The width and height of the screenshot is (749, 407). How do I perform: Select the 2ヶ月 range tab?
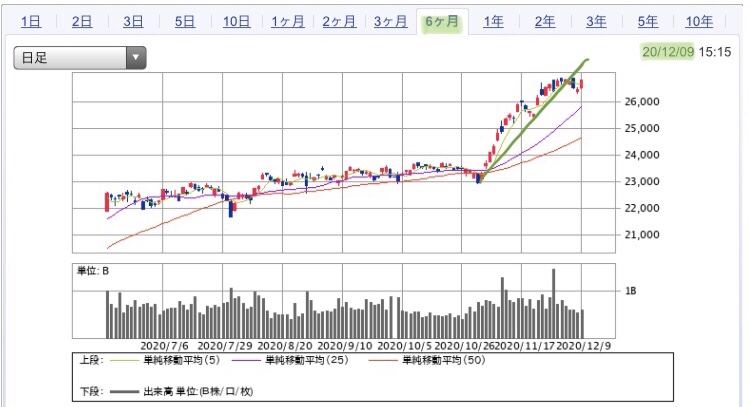point(339,21)
